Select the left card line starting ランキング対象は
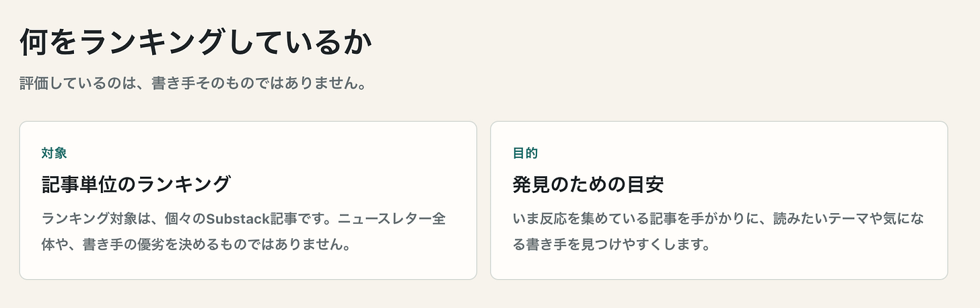980x308 pixels. (242, 219)
